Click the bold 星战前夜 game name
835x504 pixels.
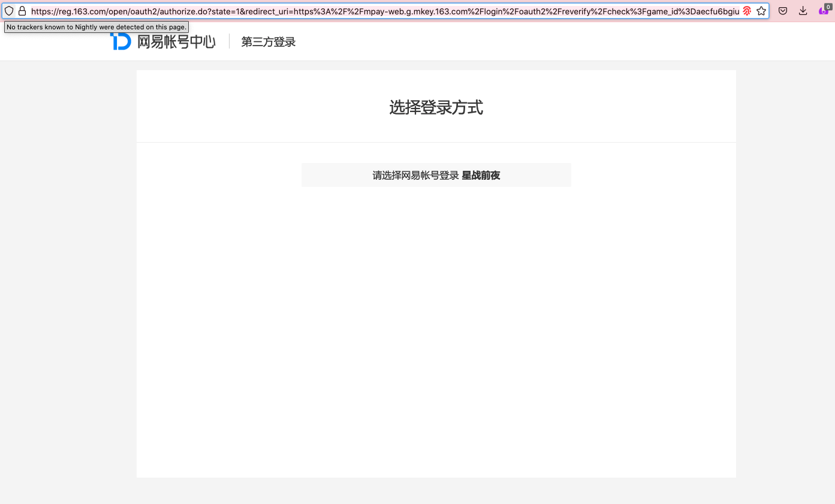tap(481, 176)
